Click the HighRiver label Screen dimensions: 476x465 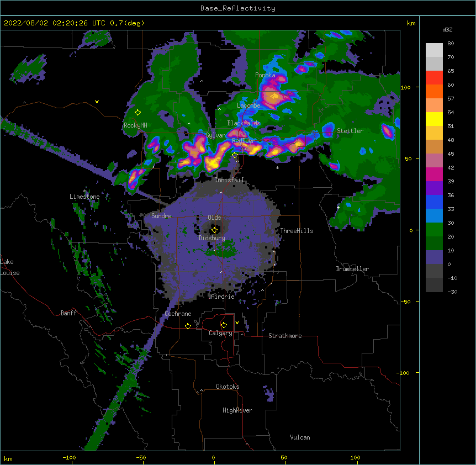[x=237, y=410]
